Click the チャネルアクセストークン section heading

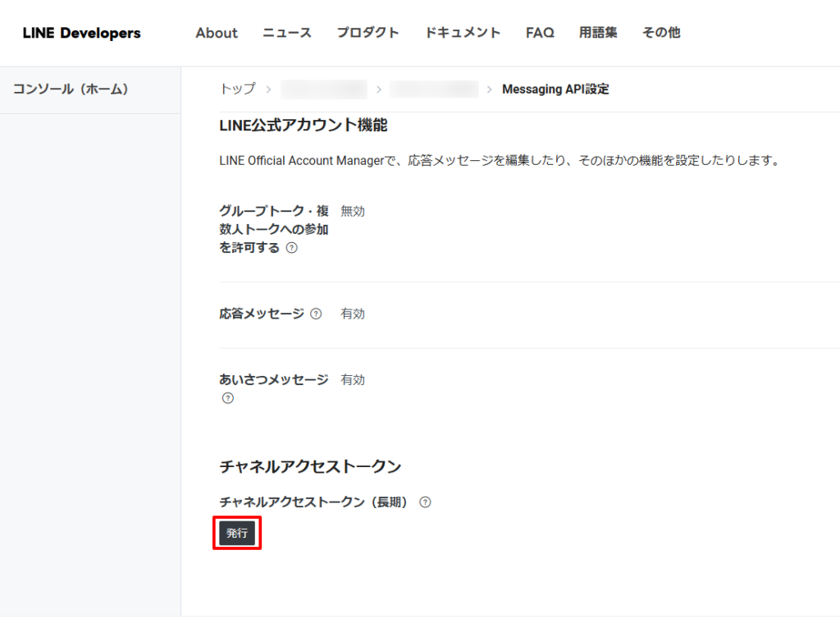tap(310, 466)
